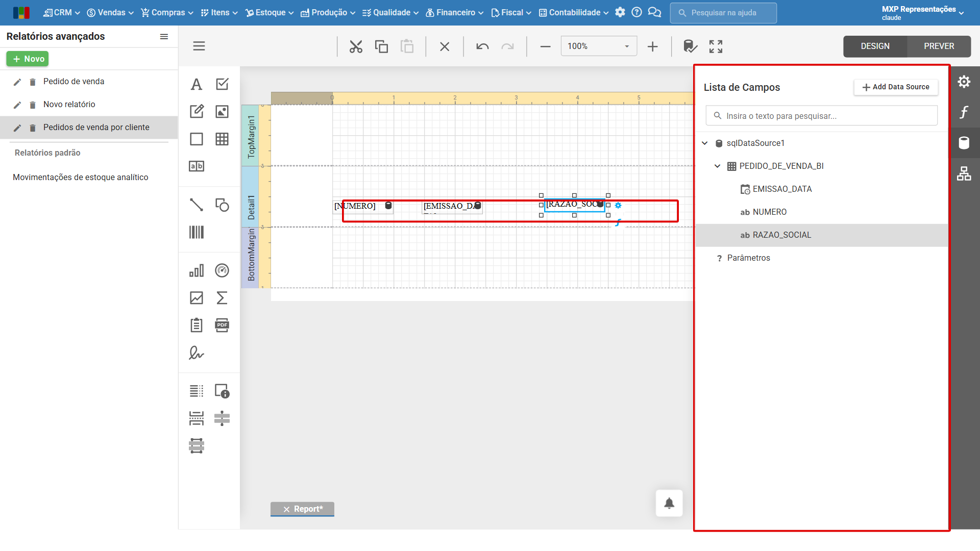The height and width of the screenshot is (551, 980).
Task: Open the Estoque menu
Action: [x=269, y=12]
